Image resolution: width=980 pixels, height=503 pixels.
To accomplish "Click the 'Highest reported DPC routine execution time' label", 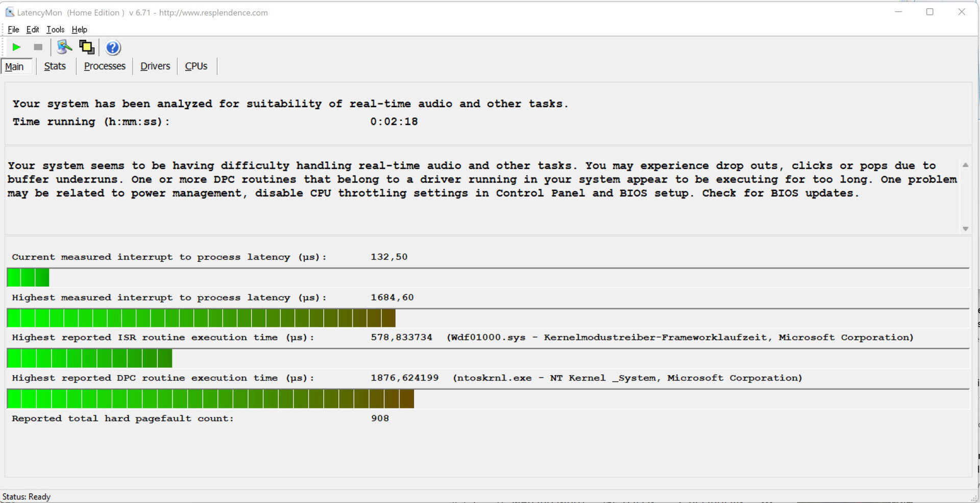I will pos(163,378).
